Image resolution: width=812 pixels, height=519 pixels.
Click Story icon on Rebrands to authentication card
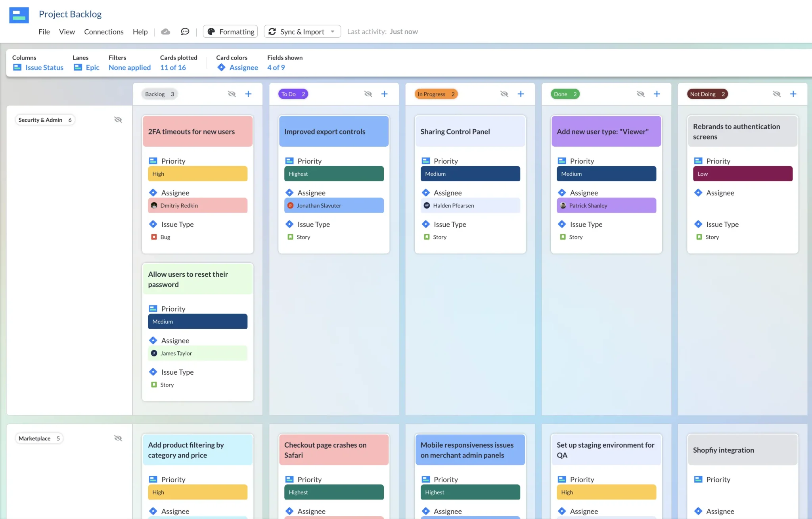click(x=699, y=237)
